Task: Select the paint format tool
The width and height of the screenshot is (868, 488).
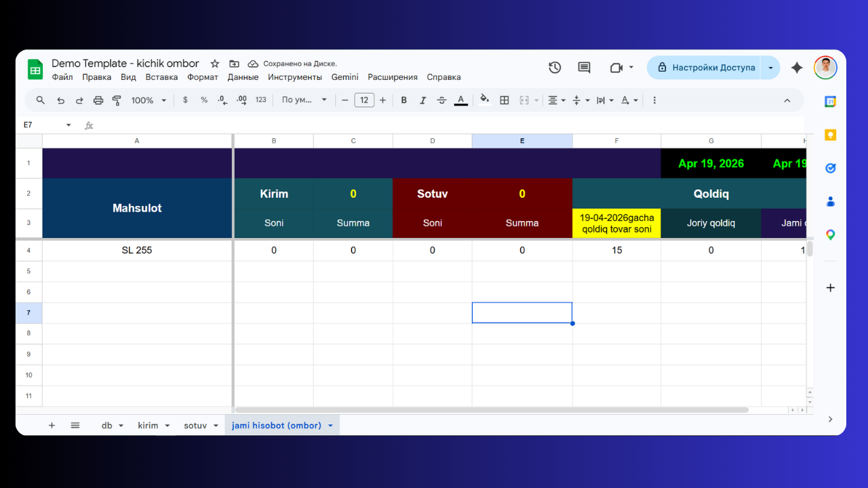Action: point(117,100)
